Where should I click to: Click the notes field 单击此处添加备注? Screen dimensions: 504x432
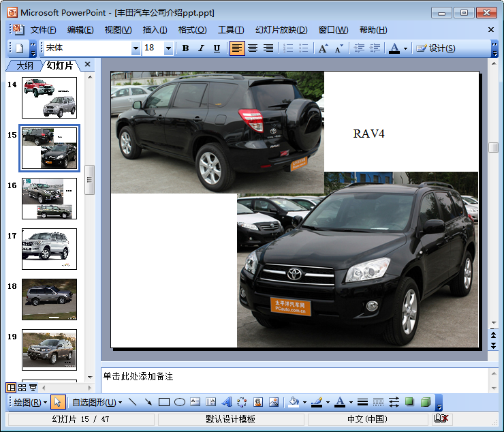pyautogui.click(x=294, y=380)
